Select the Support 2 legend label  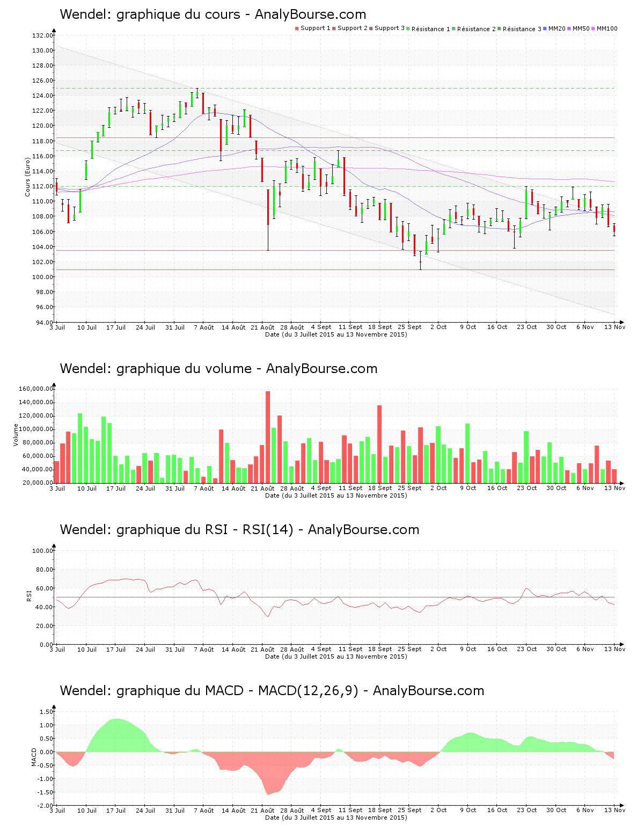pyautogui.click(x=353, y=28)
